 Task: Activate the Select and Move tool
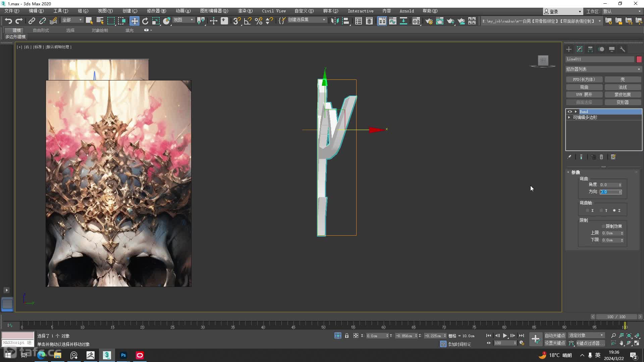[134, 21]
